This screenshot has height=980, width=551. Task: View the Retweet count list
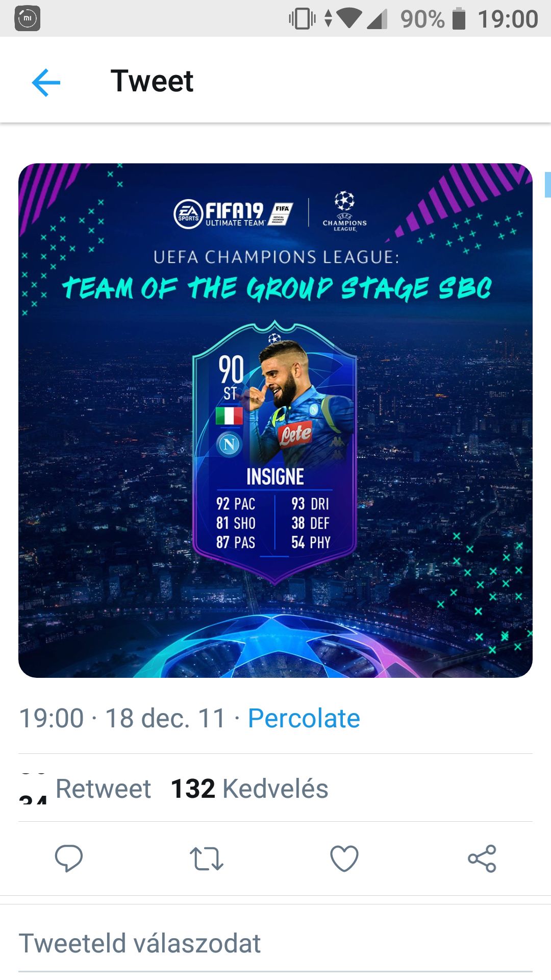tap(85, 789)
